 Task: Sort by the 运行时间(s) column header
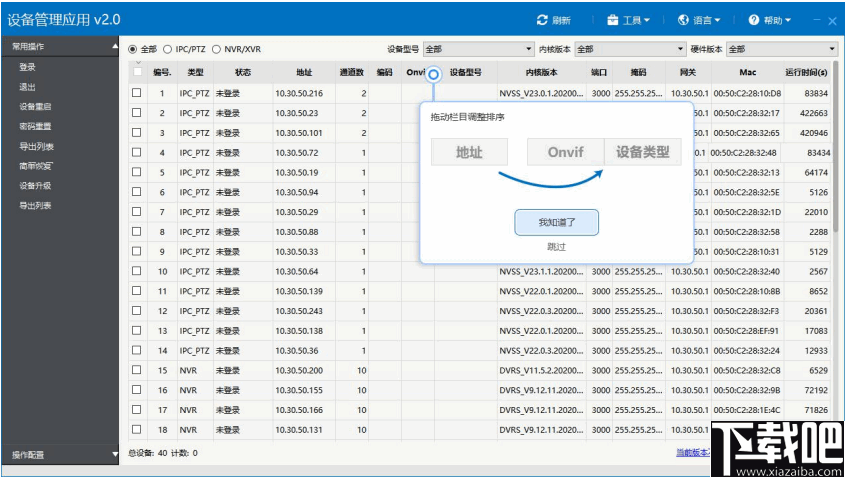[x=806, y=72]
